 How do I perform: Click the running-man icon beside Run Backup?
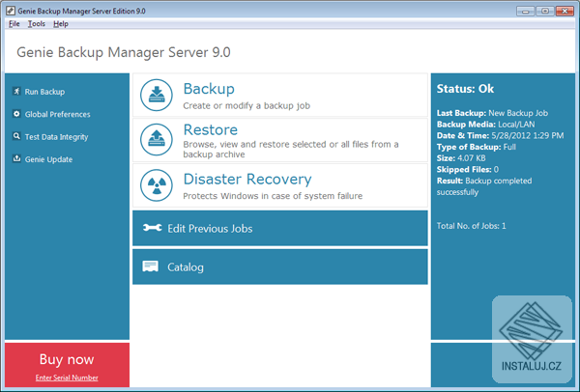click(16, 92)
